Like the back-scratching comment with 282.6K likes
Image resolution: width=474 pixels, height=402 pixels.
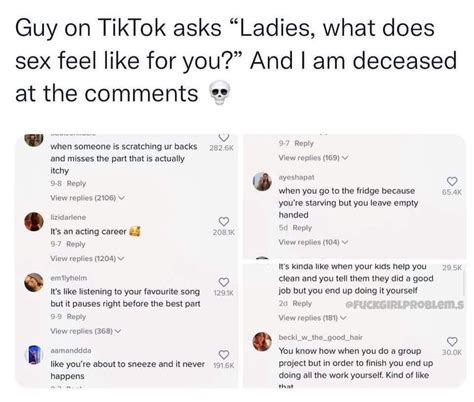click(224, 137)
